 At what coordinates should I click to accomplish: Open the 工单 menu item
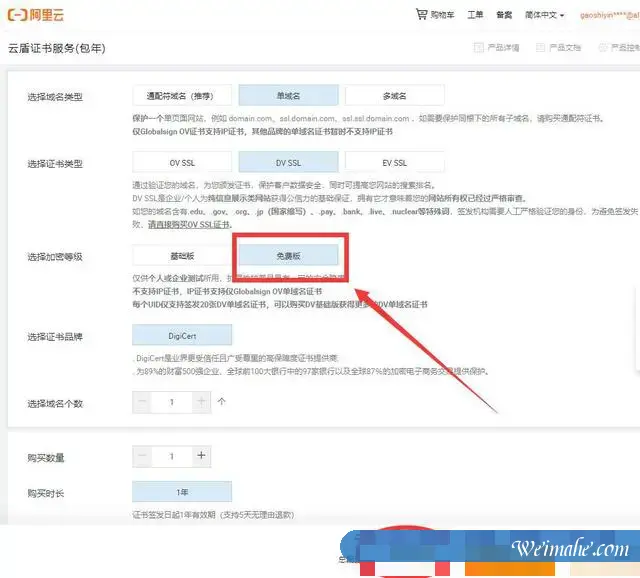pos(475,15)
